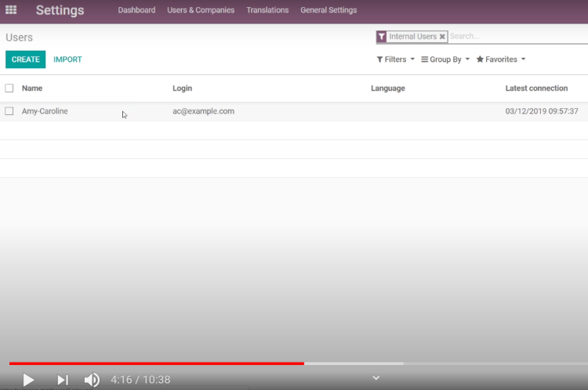Skip to the next video

click(x=63, y=380)
